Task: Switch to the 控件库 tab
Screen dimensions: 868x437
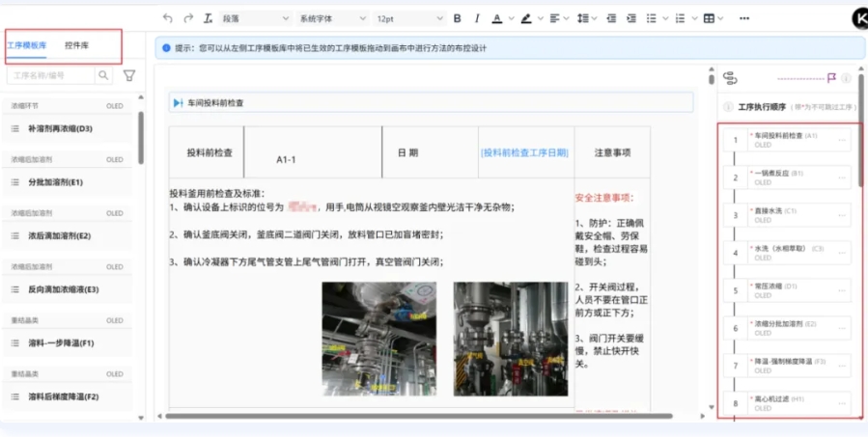Action: coord(78,45)
